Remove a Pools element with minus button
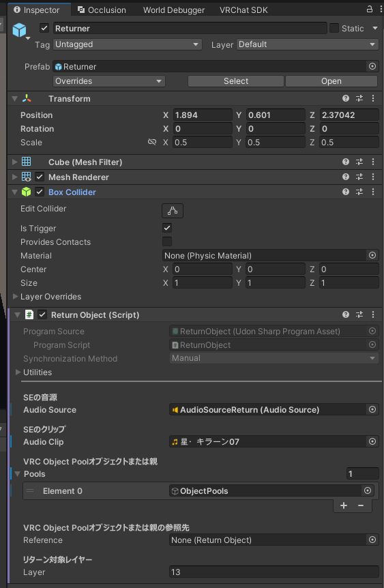The image size is (384, 588). pyautogui.click(x=361, y=505)
